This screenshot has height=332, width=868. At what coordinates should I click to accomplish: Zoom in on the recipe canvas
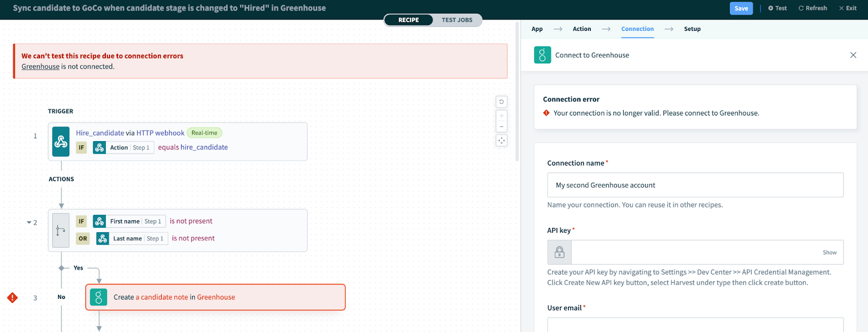pyautogui.click(x=502, y=116)
